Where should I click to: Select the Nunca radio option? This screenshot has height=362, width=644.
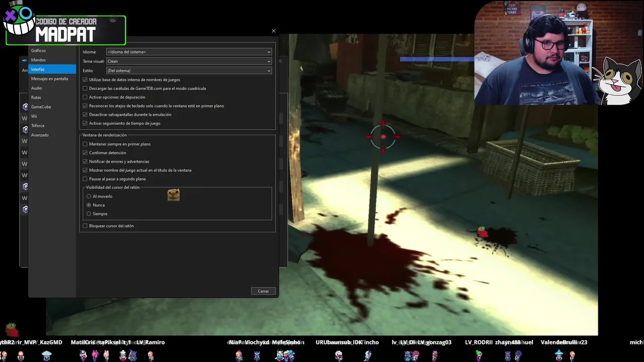pyautogui.click(x=89, y=205)
